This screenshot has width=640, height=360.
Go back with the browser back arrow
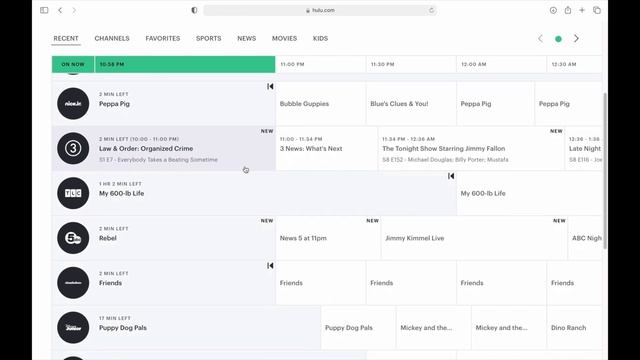(60, 10)
